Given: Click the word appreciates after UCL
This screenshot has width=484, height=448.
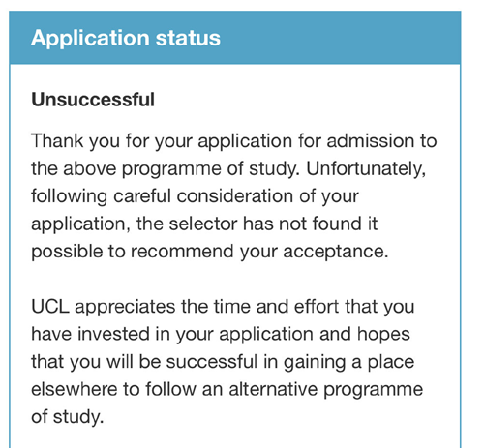Looking at the screenshot, I should click(x=125, y=308).
